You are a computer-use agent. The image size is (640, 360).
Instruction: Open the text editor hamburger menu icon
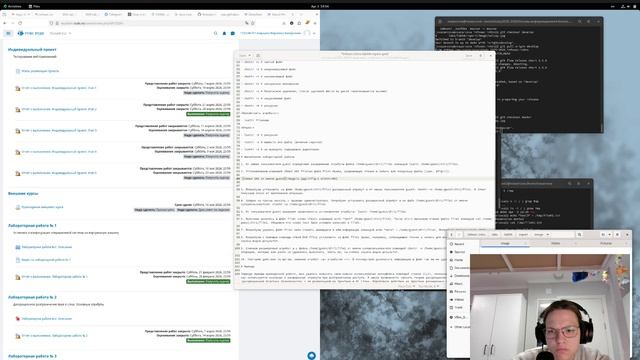click(481, 56)
